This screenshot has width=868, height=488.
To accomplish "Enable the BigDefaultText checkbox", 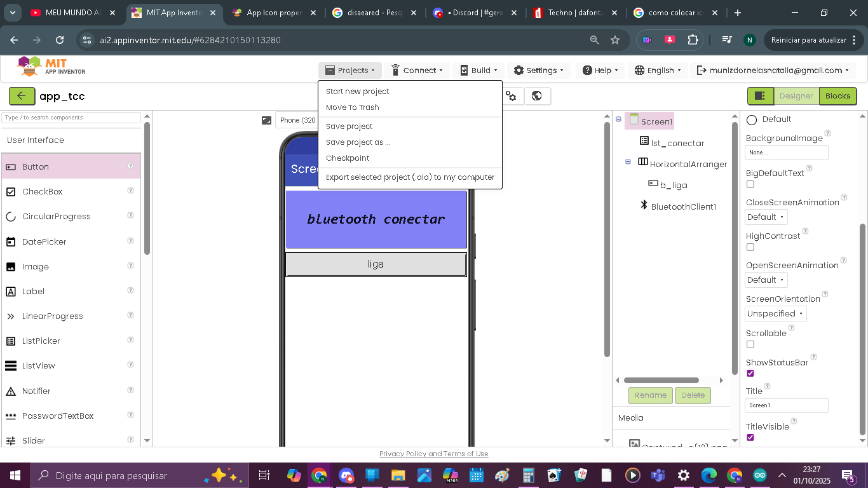I will 750,184.
